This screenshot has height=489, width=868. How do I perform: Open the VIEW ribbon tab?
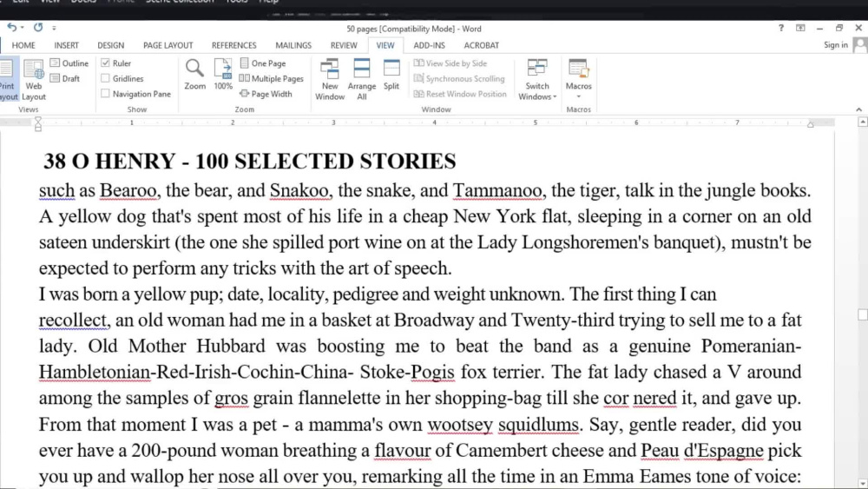click(x=385, y=45)
